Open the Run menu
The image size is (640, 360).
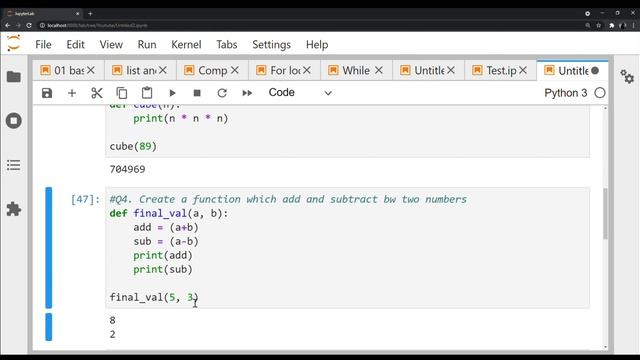147,44
